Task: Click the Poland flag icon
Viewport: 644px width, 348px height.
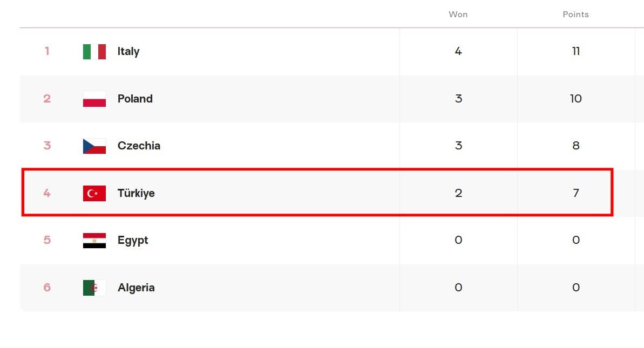Action: [x=94, y=99]
